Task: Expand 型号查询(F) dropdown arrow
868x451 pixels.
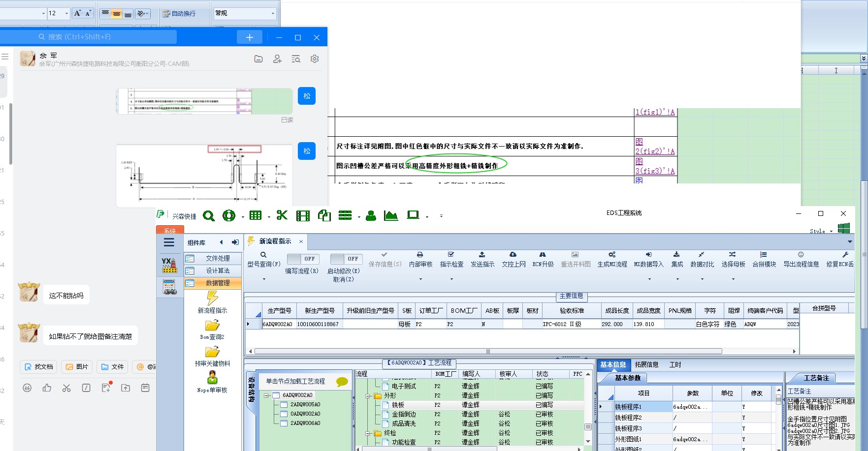Action: 264,279
